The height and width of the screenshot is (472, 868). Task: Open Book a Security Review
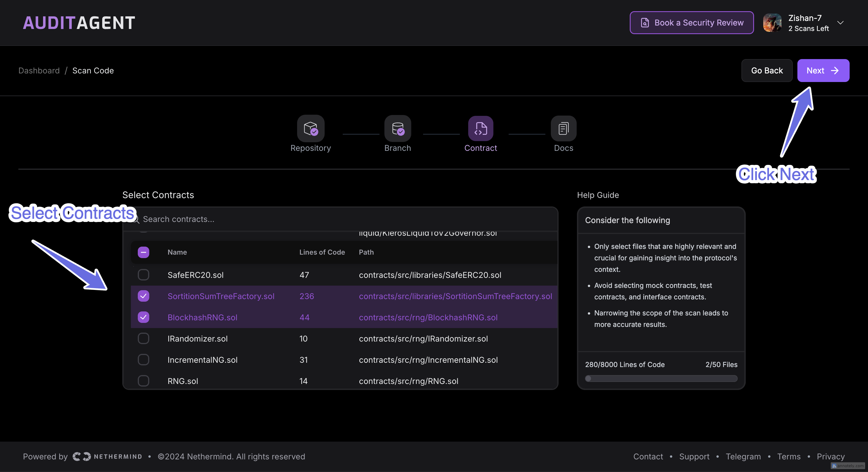click(692, 23)
